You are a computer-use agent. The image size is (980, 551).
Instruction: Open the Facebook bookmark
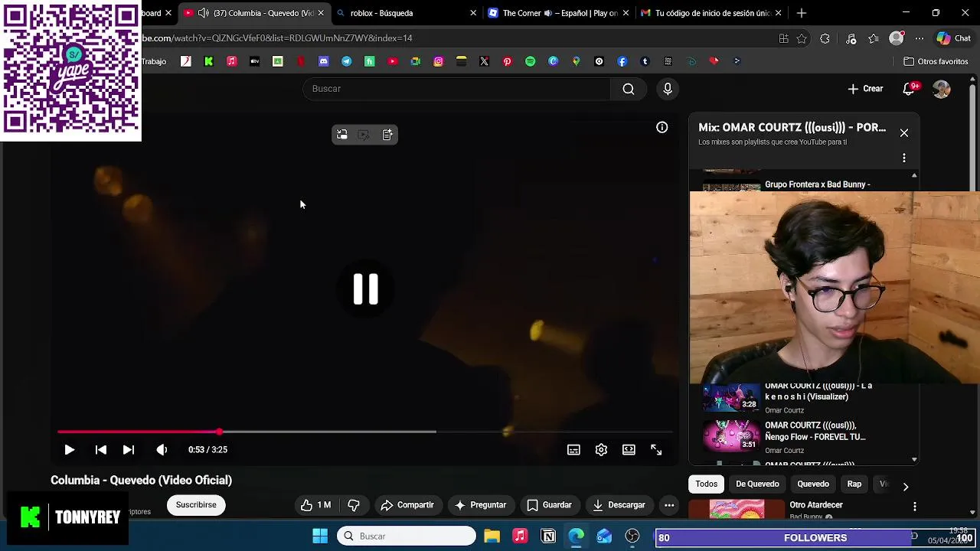pyautogui.click(x=622, y=61)
